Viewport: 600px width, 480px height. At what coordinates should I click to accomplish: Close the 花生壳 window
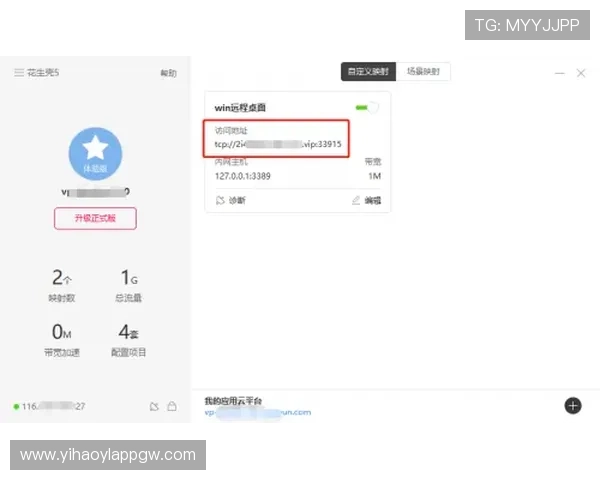tap(581, 73)
